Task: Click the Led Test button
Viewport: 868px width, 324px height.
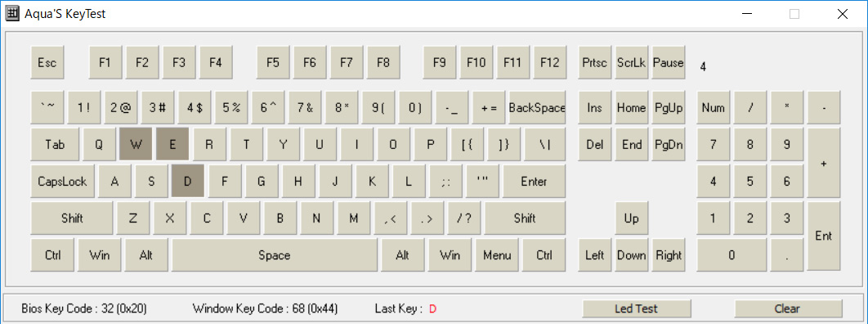Action: click(636, 308)
